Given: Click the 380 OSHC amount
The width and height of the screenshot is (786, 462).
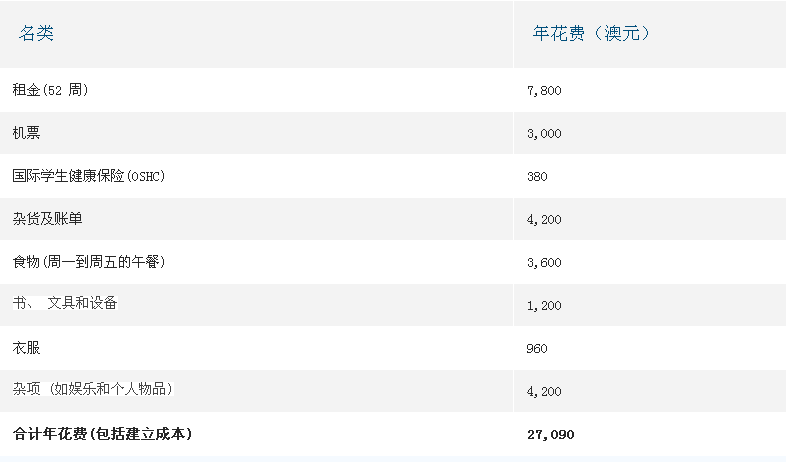Looking at the screenshot, I should tap(537, 176).
